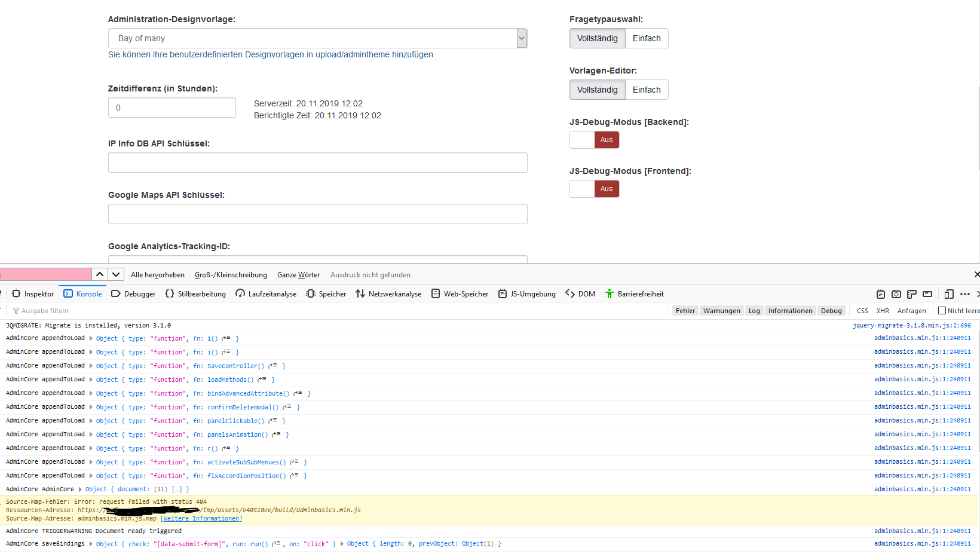Jump to bindAdvancedAttribute function definition

coord(298,393)
